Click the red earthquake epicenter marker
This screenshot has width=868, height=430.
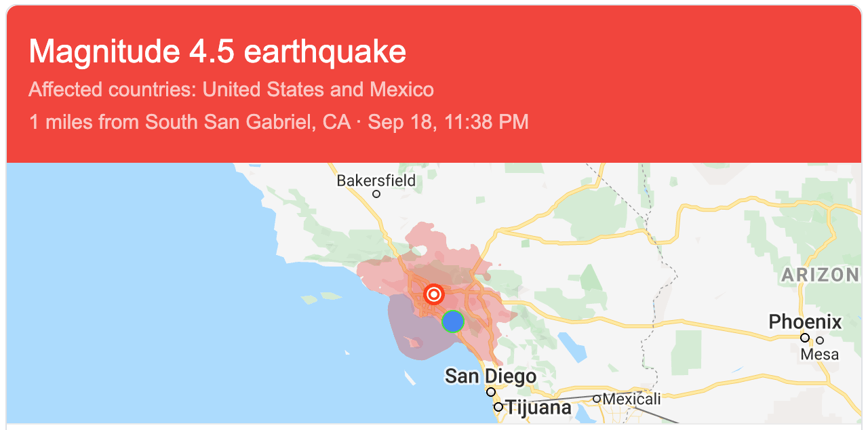click(x=434, y=294)
